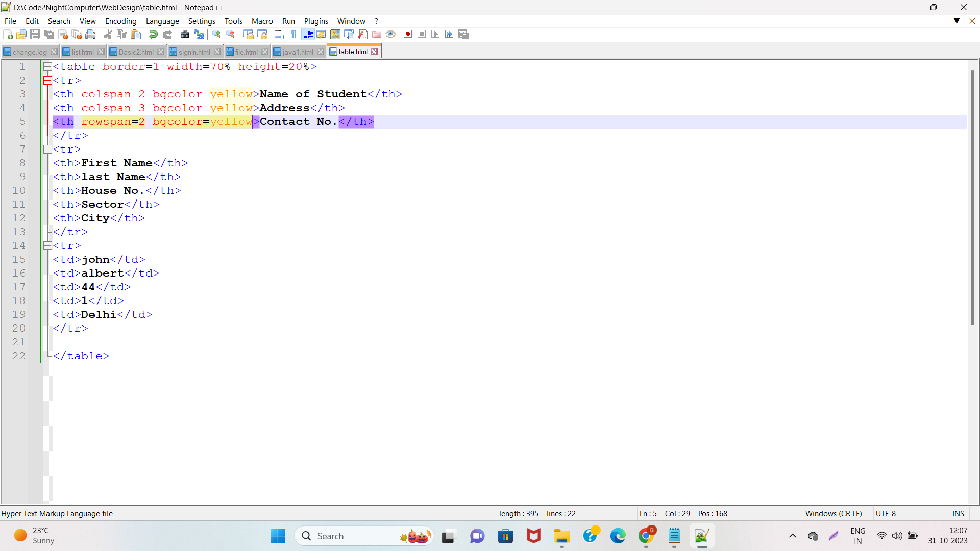Start macro recording with the red record icon
The width and height of the screenshot is (980, 551).
click(x=407, y=34)
